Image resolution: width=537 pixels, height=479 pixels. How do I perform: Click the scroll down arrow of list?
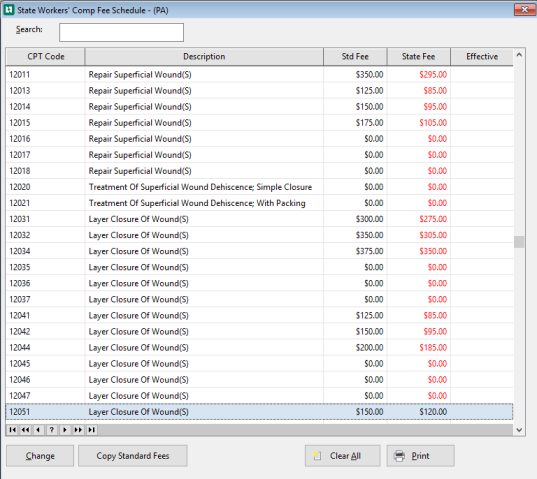click(x=519, y=430)
